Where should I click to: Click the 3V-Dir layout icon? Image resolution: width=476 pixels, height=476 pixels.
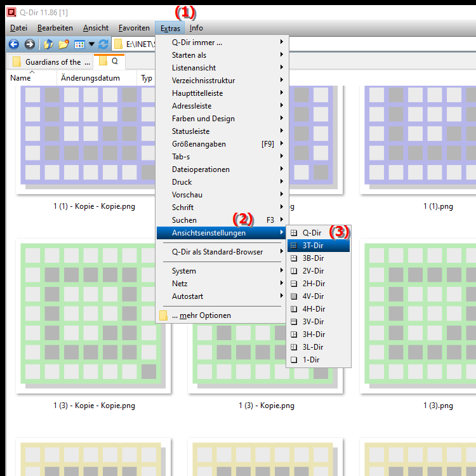(294, 322)
